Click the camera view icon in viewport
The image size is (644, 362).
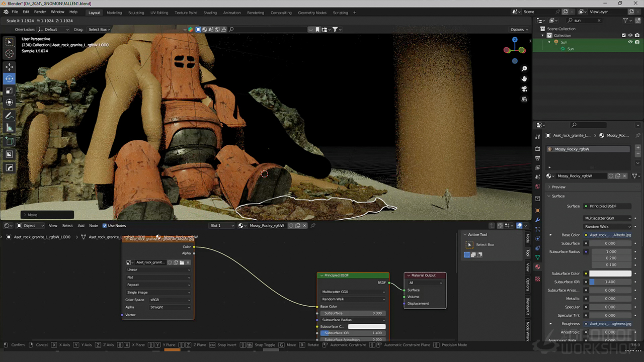524,89
